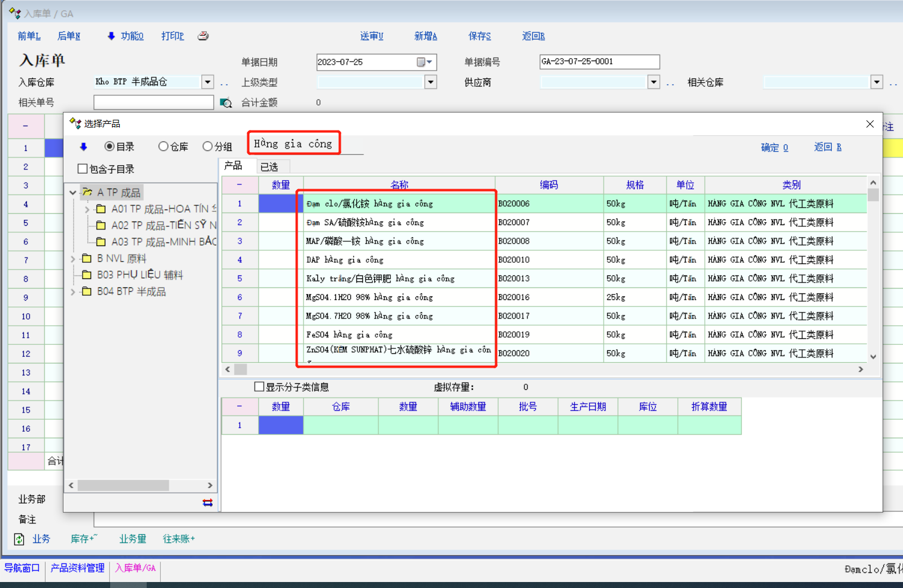Select the 仓库 radio button

click(x=163, y=147)
